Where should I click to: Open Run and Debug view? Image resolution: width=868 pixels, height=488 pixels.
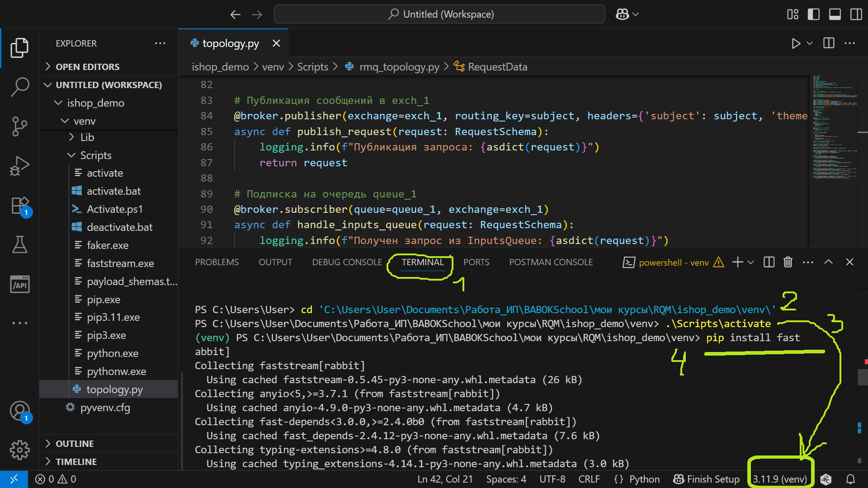[x=19, y=165]
